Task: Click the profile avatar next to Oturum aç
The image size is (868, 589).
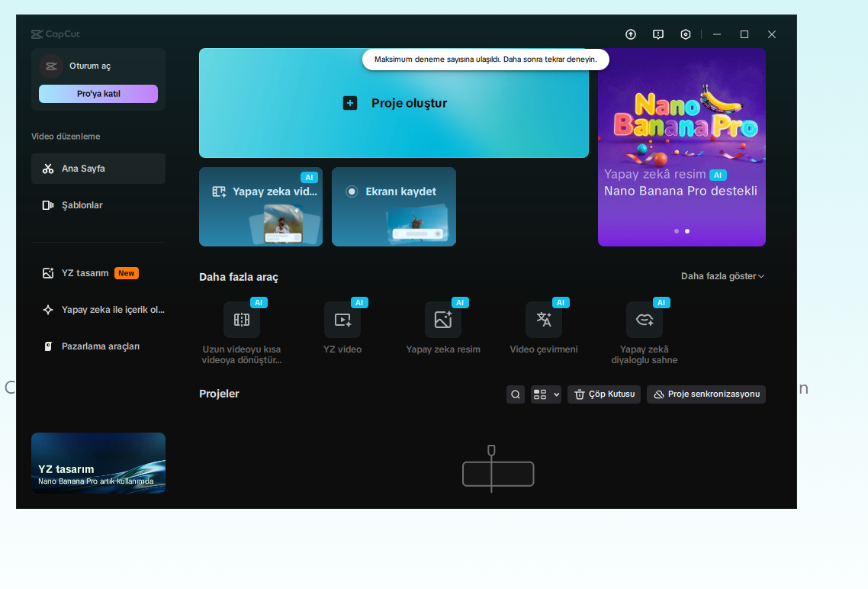Action: click(x=51, y=66)
